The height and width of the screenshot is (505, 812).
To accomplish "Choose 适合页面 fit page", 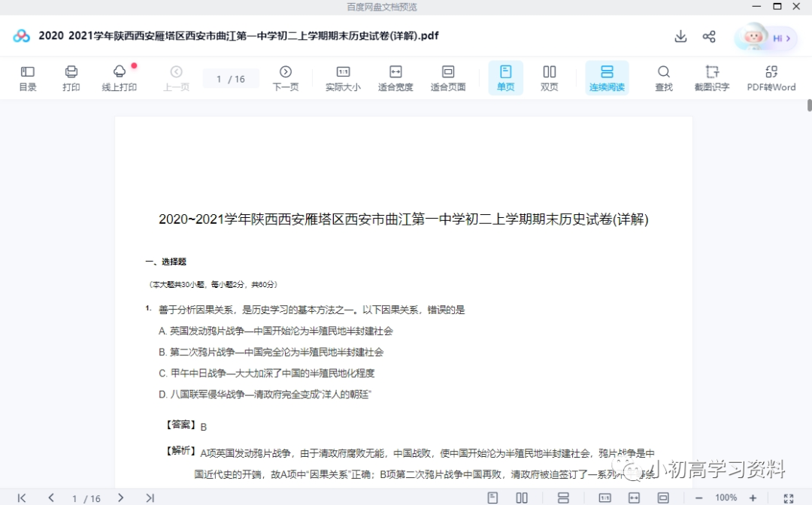I will point(448,79).
